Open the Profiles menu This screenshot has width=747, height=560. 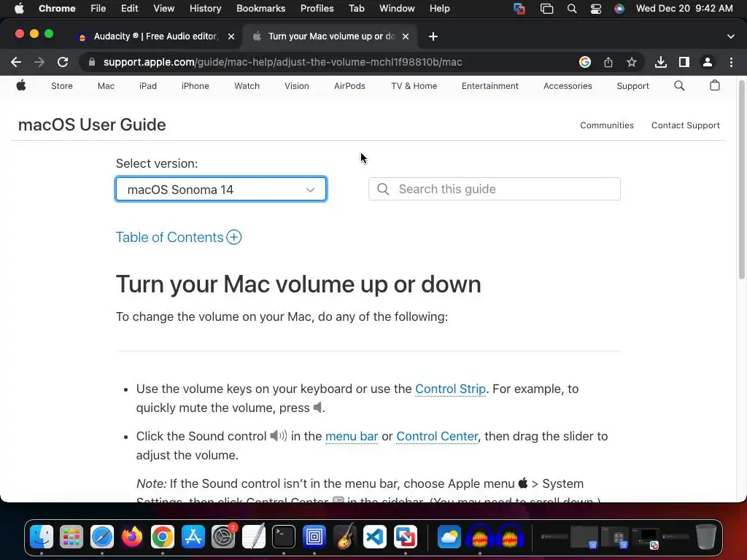click(317, 9)
